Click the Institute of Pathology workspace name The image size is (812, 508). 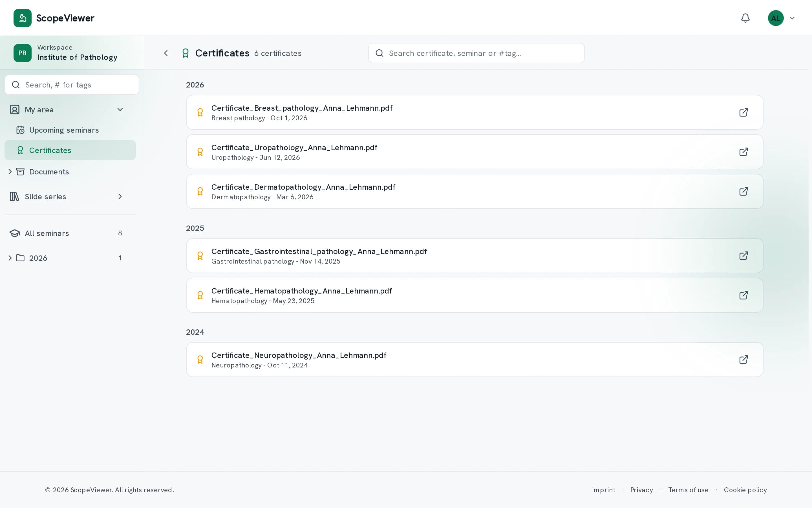(77, 58)
